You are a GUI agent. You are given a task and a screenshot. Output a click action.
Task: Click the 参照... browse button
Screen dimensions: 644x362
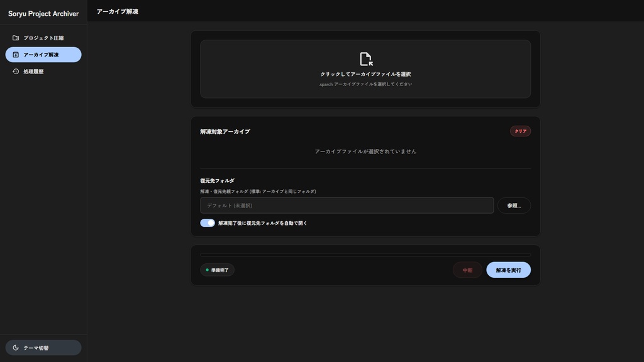pos(514,206)
